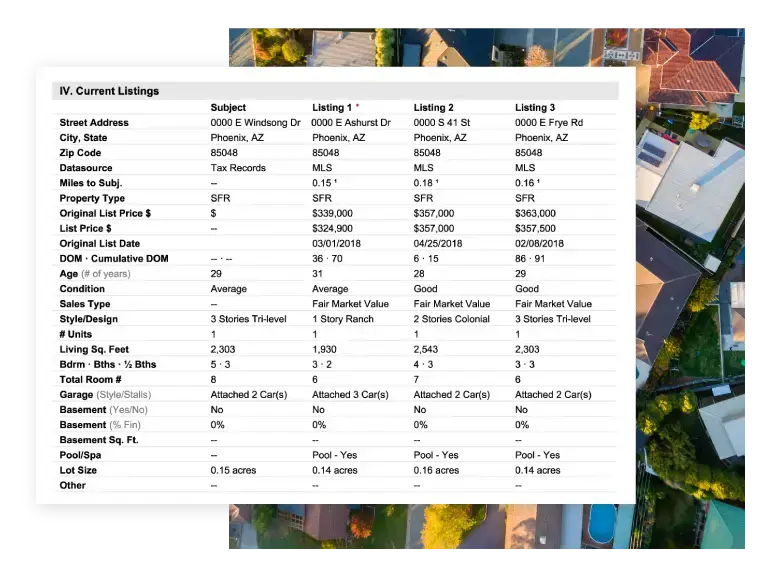
Task: Select the '$339,000' original list price
Action: 332,213
